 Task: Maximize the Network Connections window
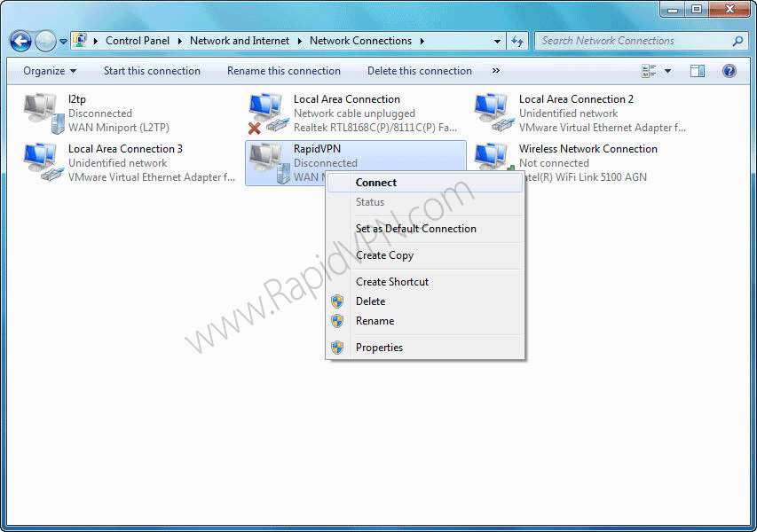tap(696, 9)
